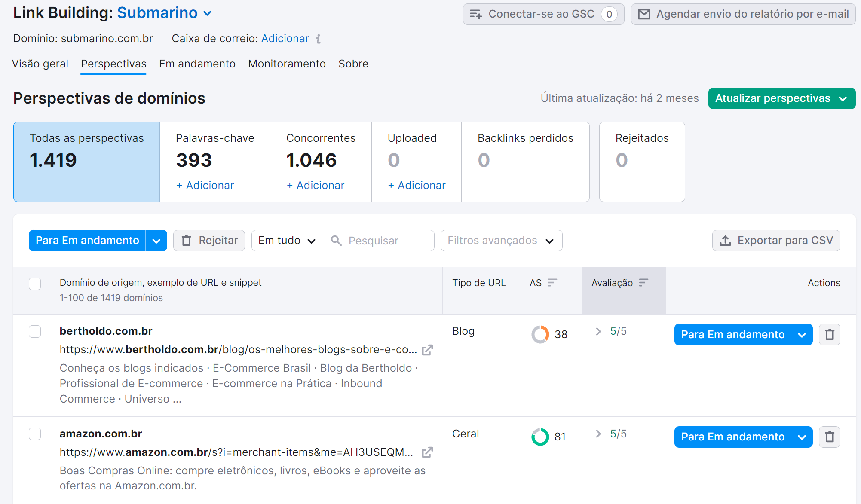Screen dimensions: 861x504
Task: Click the AS score ring for bertholdo.com.br
Action: click(540, 334)
